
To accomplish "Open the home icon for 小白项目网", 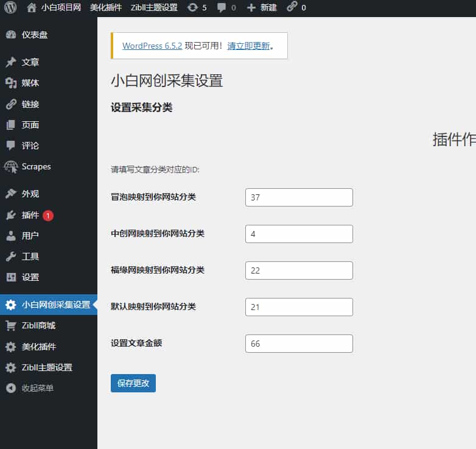I will click(32, 7).
